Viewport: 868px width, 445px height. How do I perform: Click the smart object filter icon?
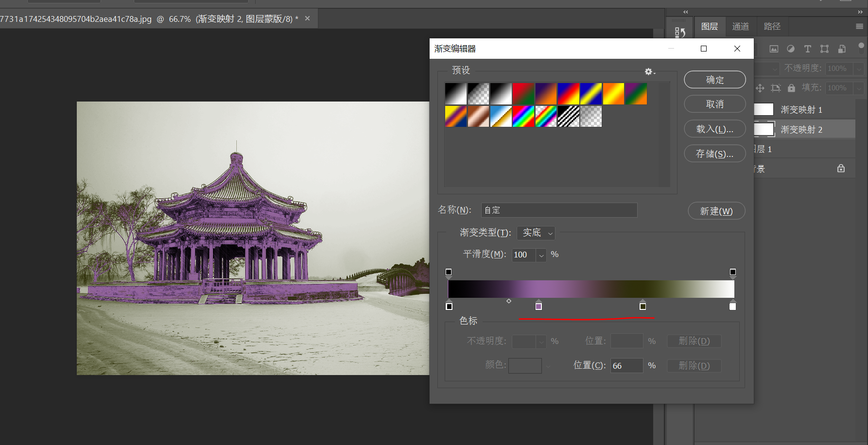point(842,49)
